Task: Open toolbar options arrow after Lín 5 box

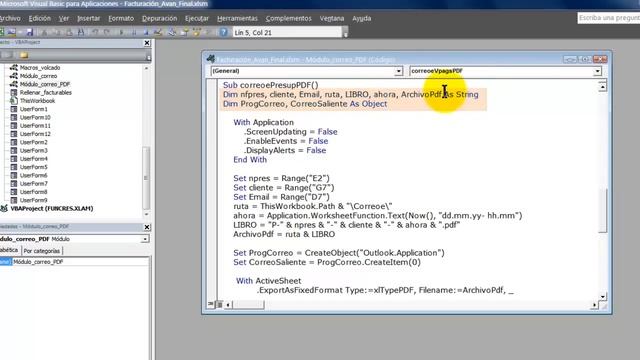Action: pyautogui.click(x=345, y=33)
